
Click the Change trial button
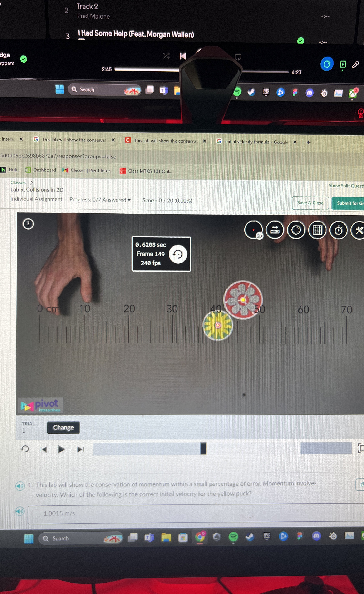pos(63,427)
